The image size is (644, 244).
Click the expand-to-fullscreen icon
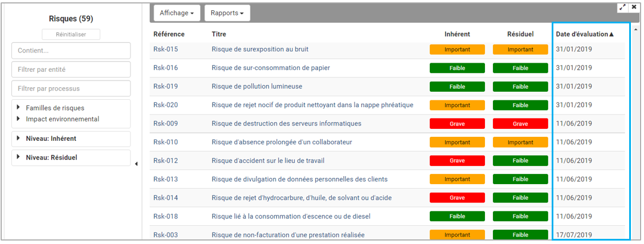tap(622, 7)
